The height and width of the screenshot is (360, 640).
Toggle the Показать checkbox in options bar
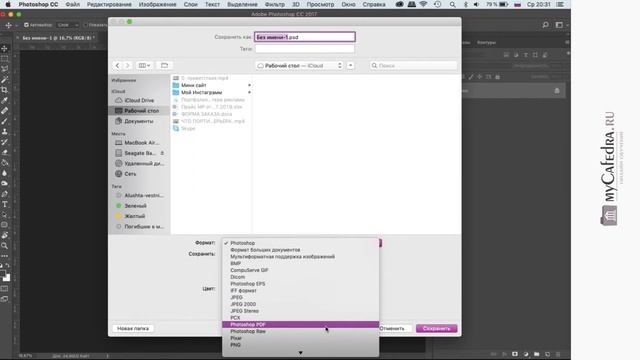(85, 25)
